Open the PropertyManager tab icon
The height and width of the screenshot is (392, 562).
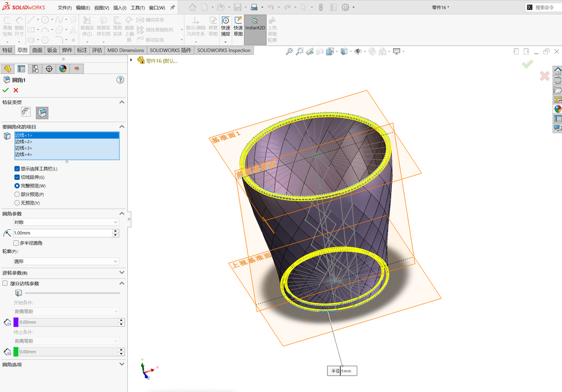pyautogui.click(x=21, y=69)
